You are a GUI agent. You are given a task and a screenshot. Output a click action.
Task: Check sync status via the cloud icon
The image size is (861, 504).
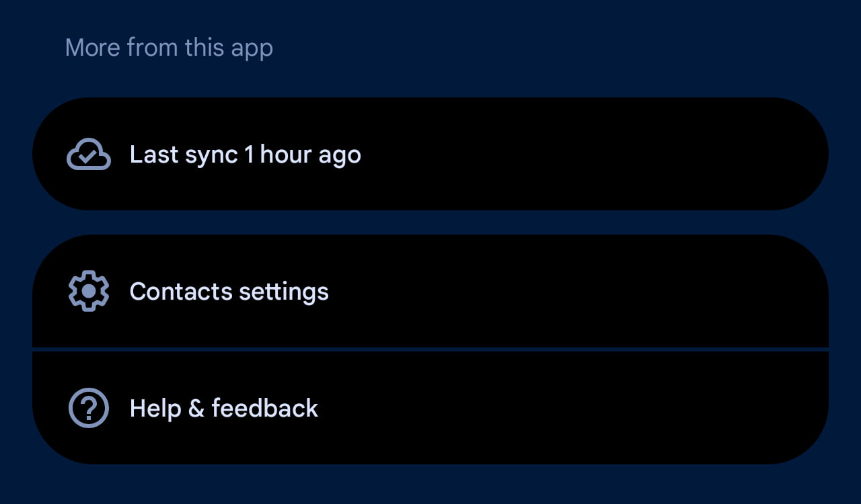pyautogui.click(x=89, y=155)
